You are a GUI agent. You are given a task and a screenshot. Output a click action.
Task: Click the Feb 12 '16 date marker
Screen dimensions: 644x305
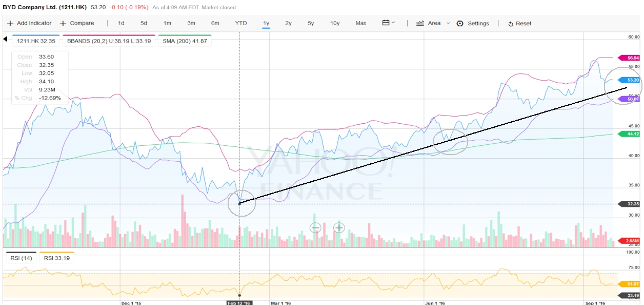239,303
